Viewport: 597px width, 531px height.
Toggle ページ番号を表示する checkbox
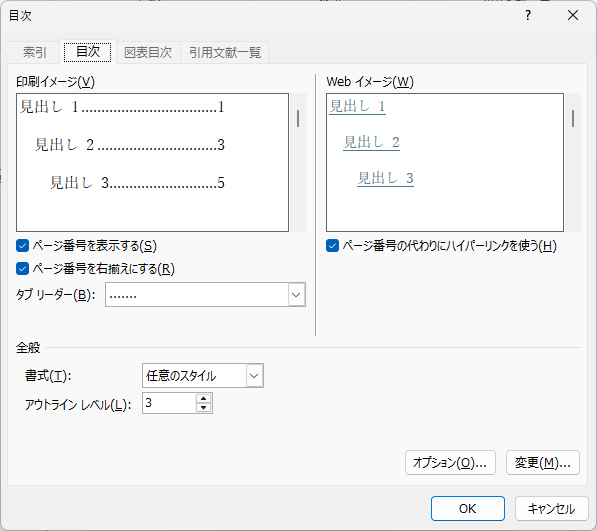coord(22,246)
